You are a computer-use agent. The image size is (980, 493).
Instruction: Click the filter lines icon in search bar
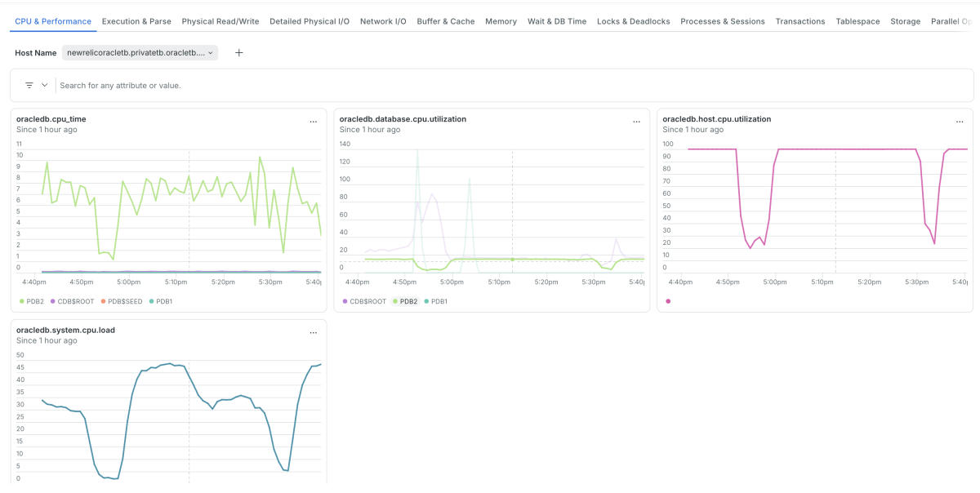pos(29,85)
